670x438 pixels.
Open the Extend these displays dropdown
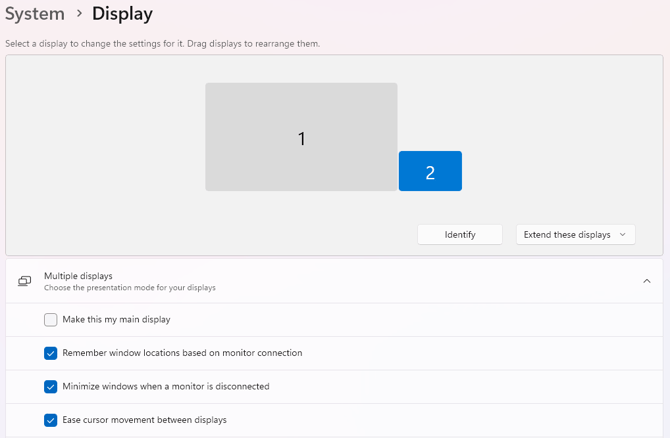pos(567,234)
